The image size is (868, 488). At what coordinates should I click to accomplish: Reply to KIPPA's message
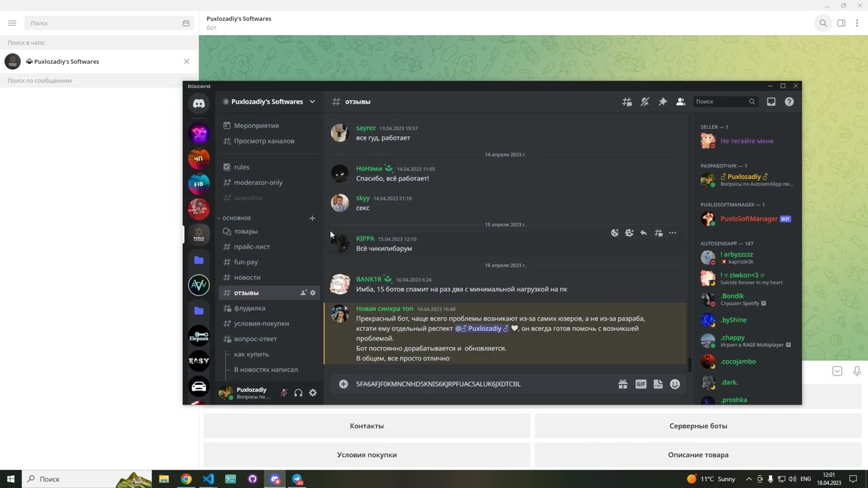[644, 233]
